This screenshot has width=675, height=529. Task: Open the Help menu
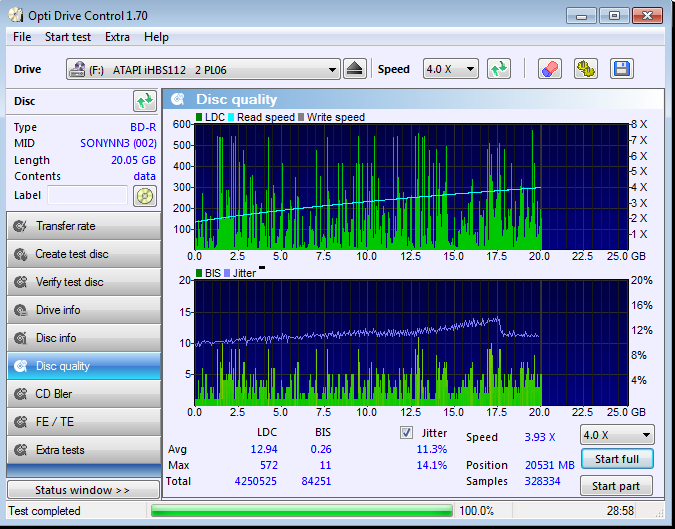pyautogui.click(x=156, y=37)
